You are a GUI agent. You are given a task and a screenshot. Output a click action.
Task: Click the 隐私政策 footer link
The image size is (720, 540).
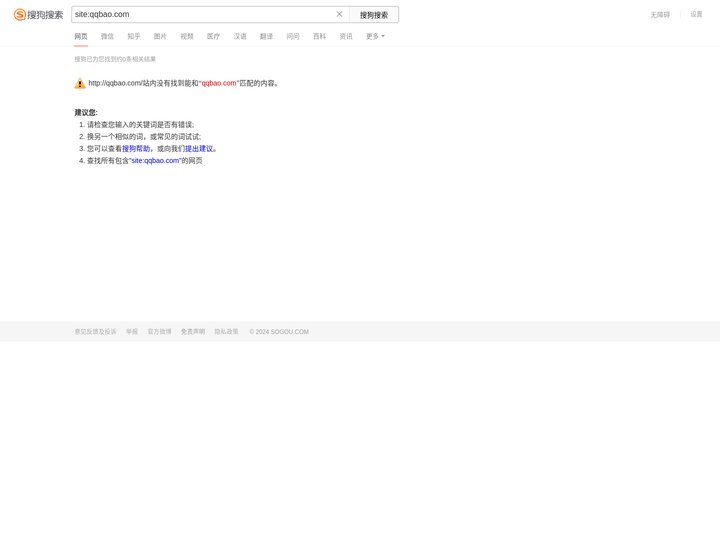(x=226, y=332)
